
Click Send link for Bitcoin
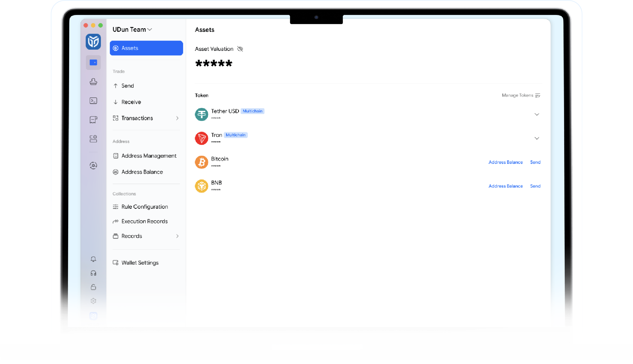pos(535,162)
